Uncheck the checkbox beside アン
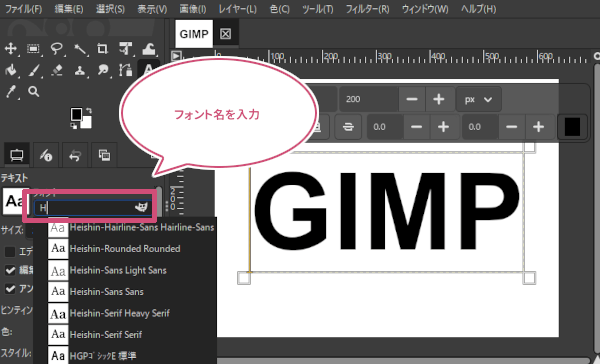The height and width of the screenshot is (364, 600). (x=10, y=289)
